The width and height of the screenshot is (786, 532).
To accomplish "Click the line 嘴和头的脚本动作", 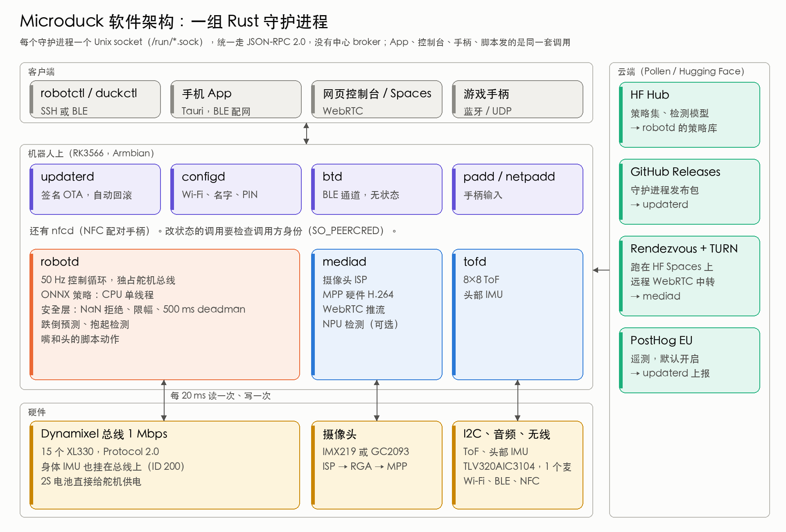I will click(80, 339).
